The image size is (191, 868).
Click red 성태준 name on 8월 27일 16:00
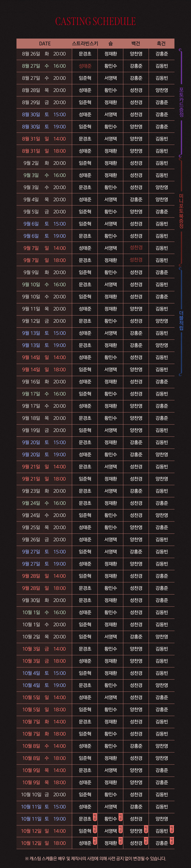point(85,66)
